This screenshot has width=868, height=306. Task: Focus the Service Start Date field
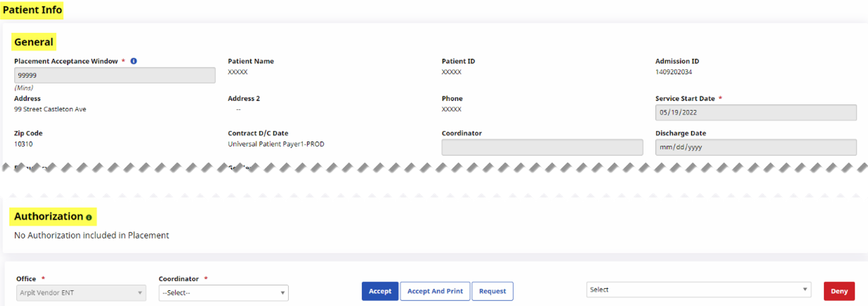(755, 113)
